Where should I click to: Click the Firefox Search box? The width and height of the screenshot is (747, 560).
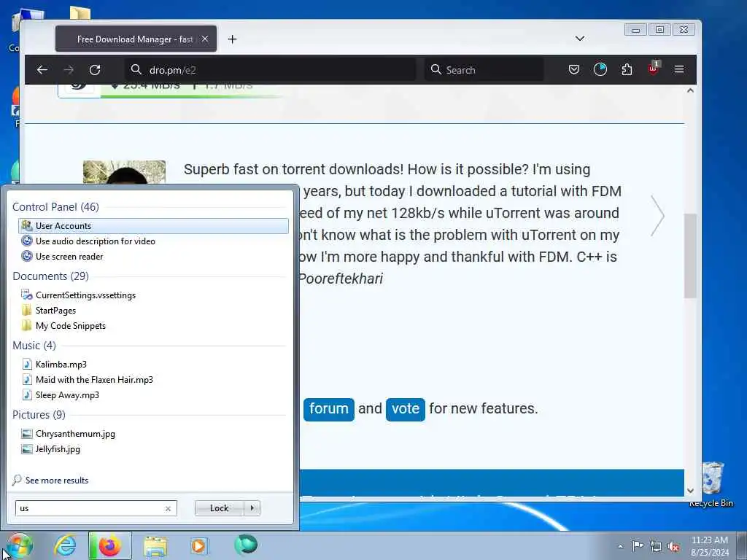484,70
